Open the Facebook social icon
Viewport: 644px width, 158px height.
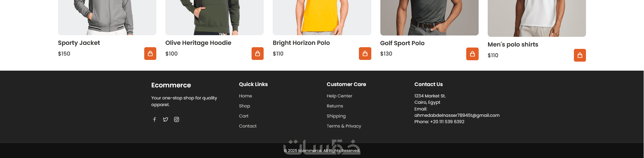[155, 120]
